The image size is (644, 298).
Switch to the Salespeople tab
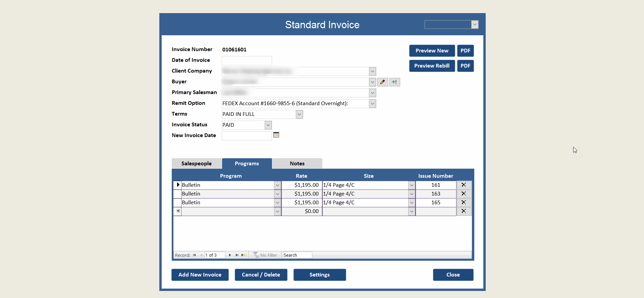tap(197, 164)
